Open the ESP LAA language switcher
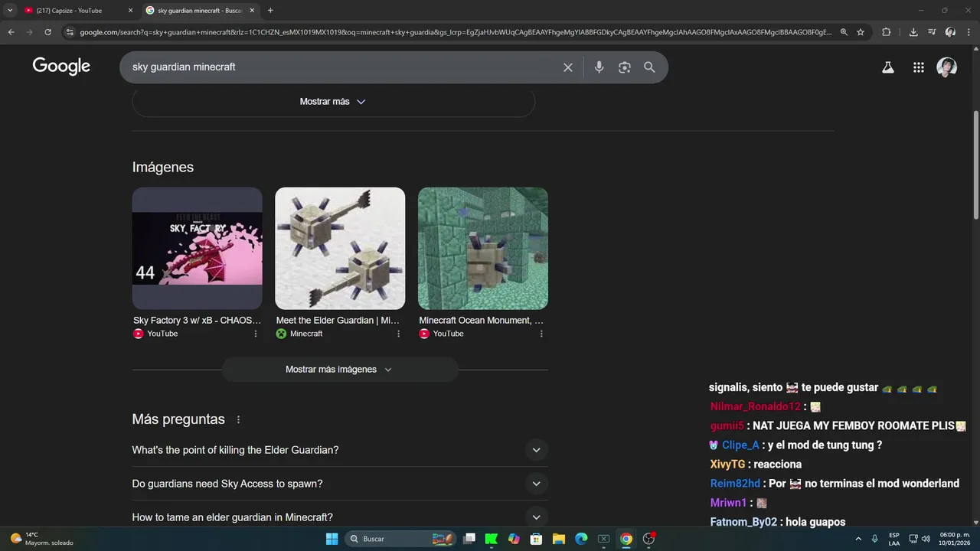Screen dimensions: 980x551 click(x=894, y=539)
